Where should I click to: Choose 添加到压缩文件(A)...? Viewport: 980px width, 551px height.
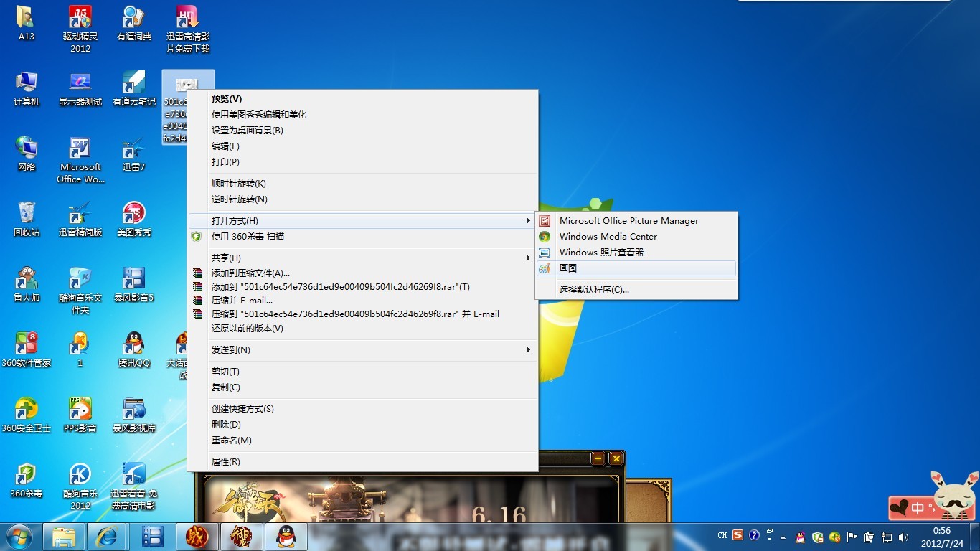click(362, 273)
